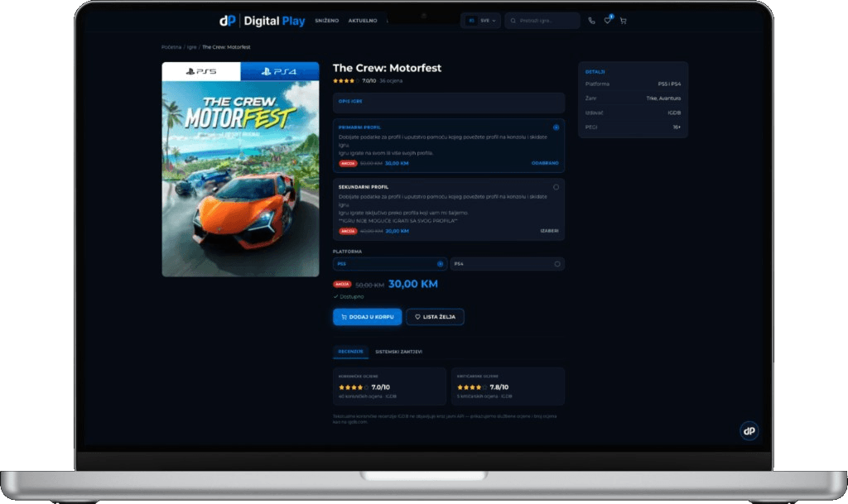Open the phone contact icon
Image resolution: width=848 pixels, height=504 pixels.
point(591,21)
